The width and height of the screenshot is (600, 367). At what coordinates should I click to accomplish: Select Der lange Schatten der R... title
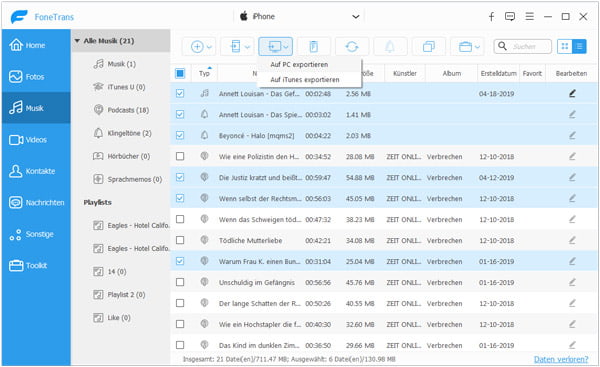coord(259,303)
